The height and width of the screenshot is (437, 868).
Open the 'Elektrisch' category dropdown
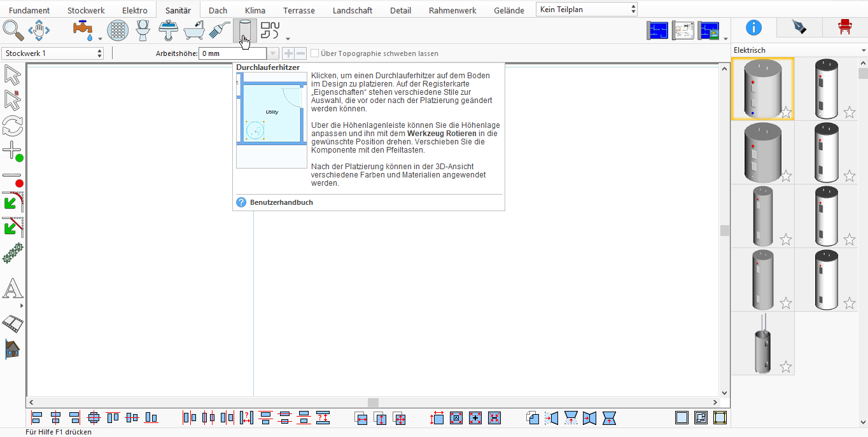tap(799, 50)
